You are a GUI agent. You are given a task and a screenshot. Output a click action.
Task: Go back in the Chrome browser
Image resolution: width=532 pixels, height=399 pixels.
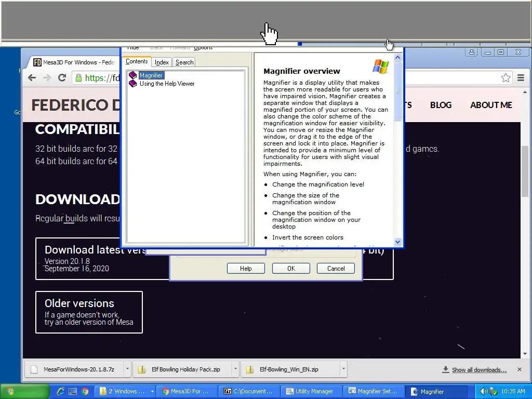click(x=32, y=78)
